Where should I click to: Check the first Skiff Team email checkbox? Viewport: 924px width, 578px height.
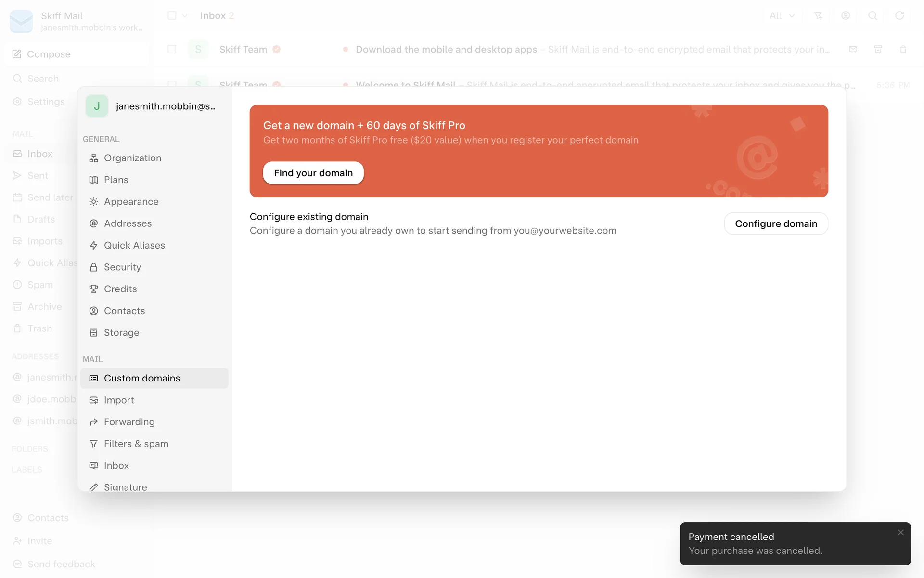point(172,49)
